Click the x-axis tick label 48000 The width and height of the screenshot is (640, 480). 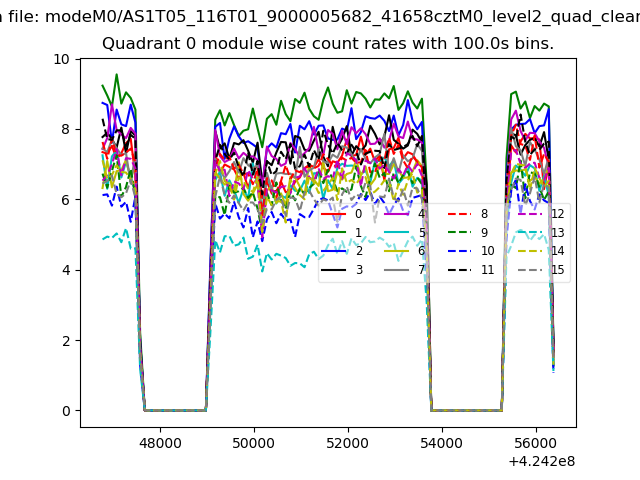(x=159, y=442)
